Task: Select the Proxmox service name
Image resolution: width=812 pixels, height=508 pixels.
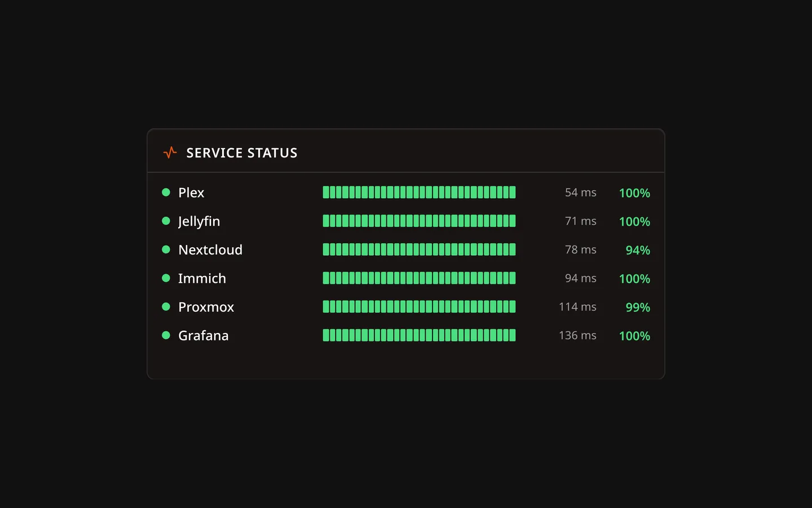Action: tap(206, 307)
